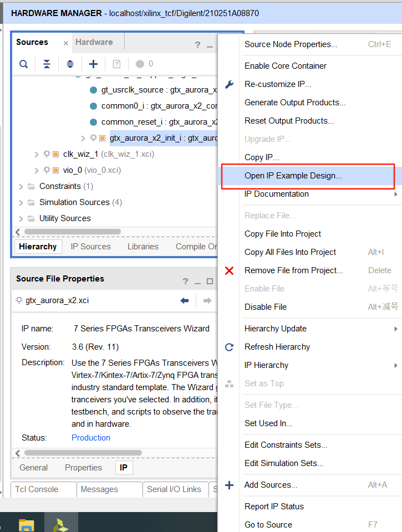402x532 pixels.
Task: Expand the vio_0 IP node
Action: [37, 170]
